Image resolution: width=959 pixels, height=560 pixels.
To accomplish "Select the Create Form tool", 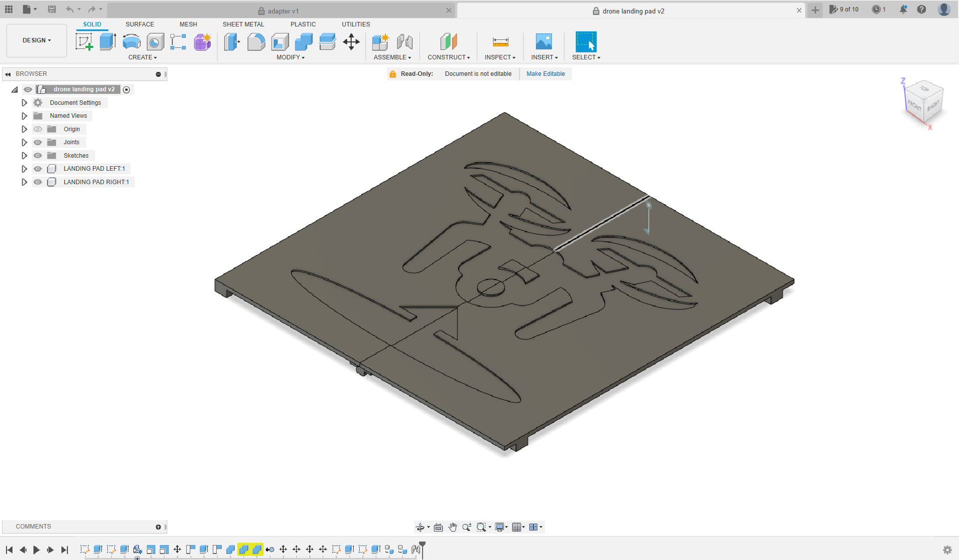I will pos(202,42).
